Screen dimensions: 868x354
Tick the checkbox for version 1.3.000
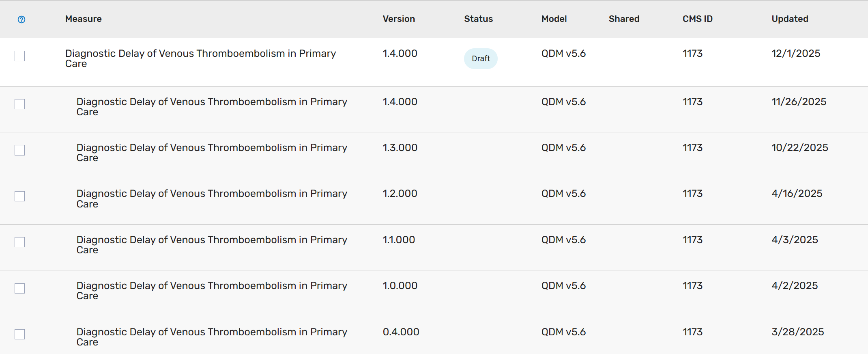pos(19,150)
